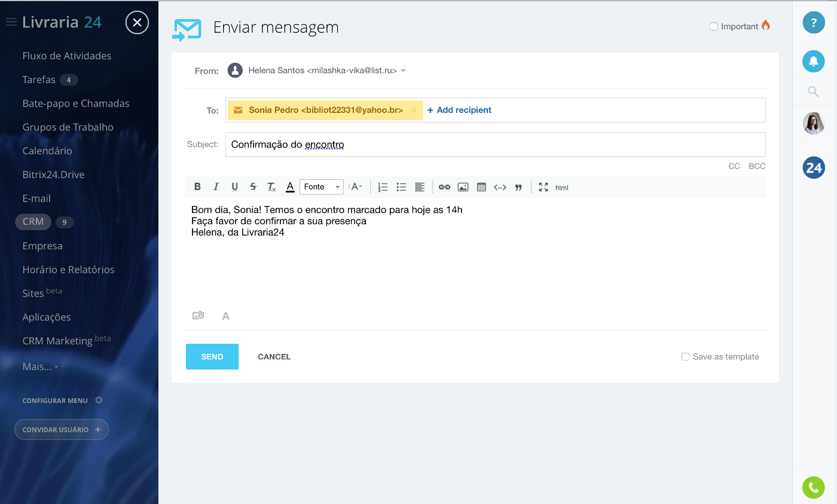Insert a table into the email
The image size is (837, 504).
pos(481,187)
